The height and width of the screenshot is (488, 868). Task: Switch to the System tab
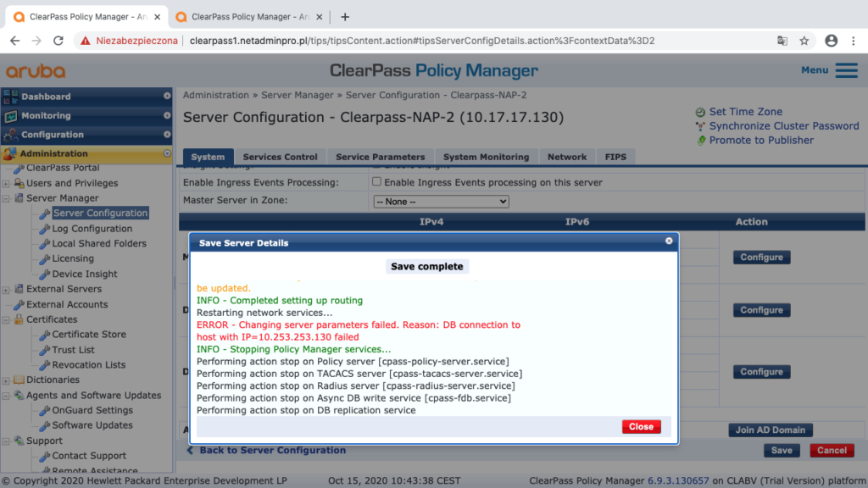tap(209, 157)
